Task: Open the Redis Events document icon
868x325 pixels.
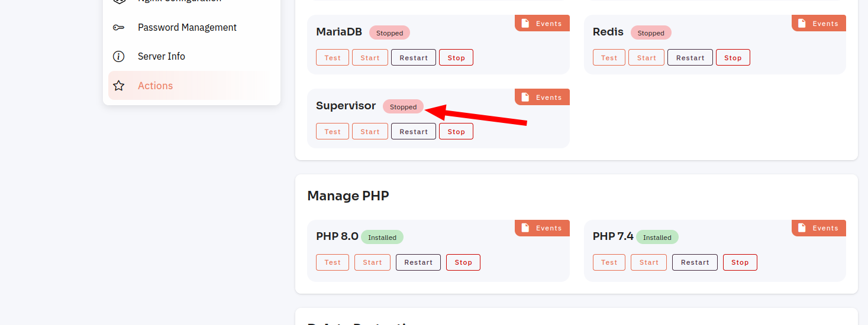Action: (x=802, y=24)
